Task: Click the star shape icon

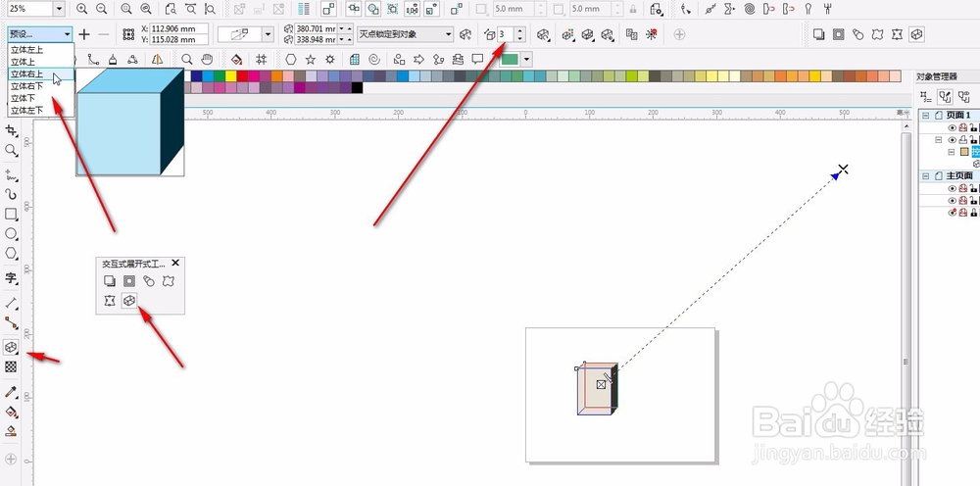Action: tap(310, 60)
